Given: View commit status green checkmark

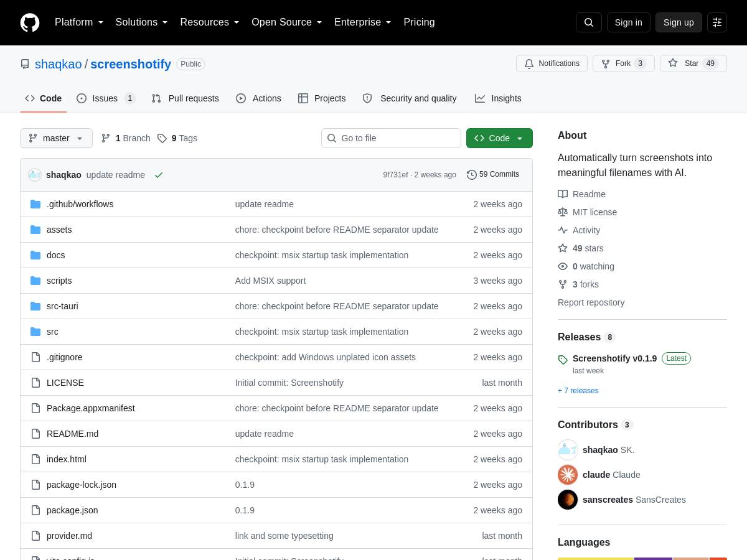Looking at the screenshot, I should tap(159, 175).
